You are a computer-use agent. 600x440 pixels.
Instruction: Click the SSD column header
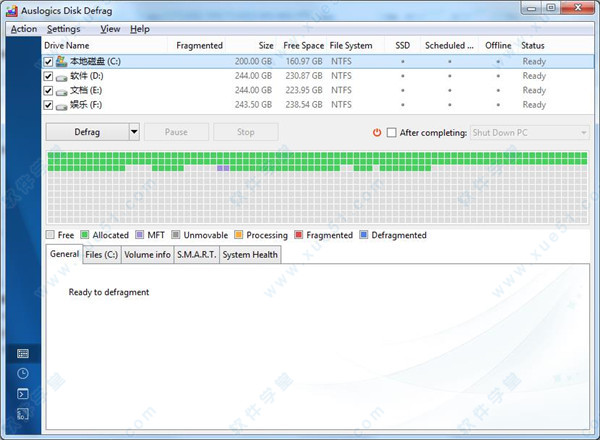coord(403,46)
